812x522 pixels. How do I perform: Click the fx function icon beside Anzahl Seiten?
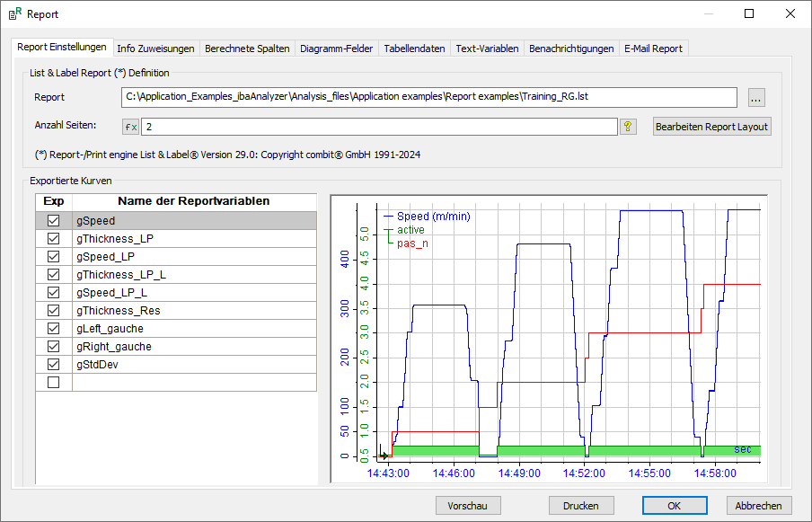click(131, 127)
